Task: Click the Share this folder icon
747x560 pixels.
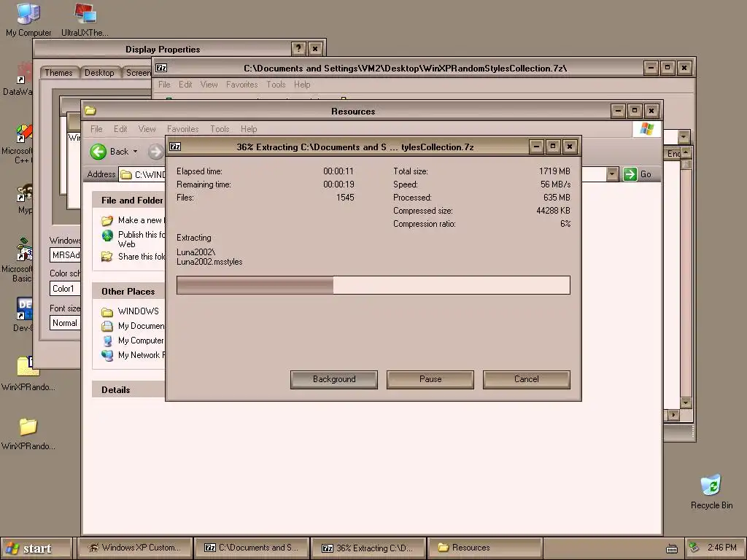Action: pos(107,257)
